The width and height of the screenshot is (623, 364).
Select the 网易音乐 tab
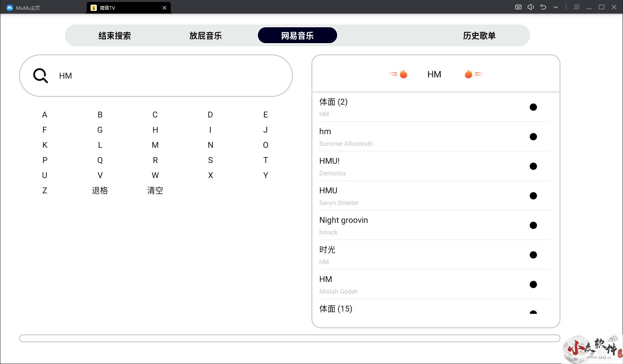(297, 35)
